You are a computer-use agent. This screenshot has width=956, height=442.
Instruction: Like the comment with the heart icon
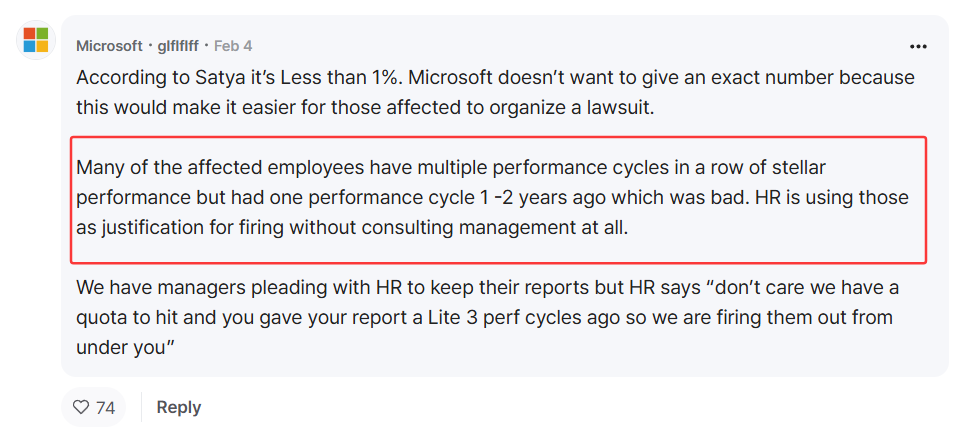coord(80,407)
